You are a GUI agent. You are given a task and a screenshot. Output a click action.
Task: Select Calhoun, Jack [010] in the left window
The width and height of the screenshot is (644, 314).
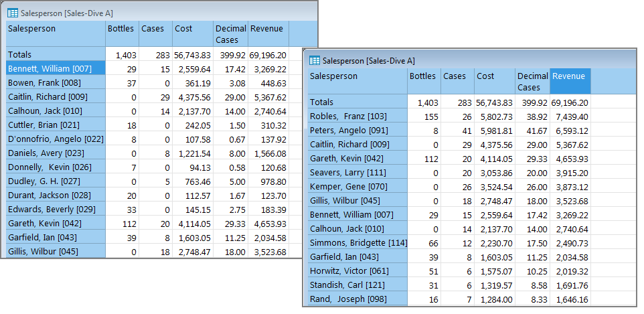tap(56, 110)
